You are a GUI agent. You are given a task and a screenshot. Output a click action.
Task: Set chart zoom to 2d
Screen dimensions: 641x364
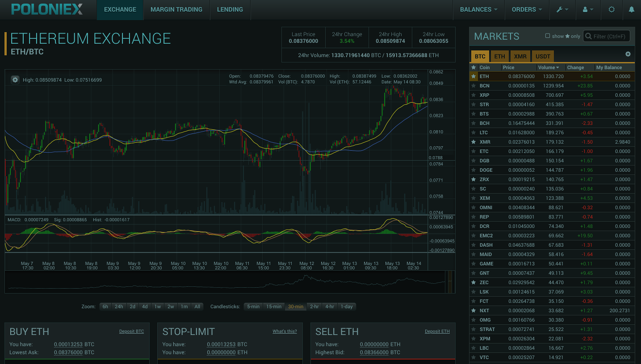coord(133,306)
